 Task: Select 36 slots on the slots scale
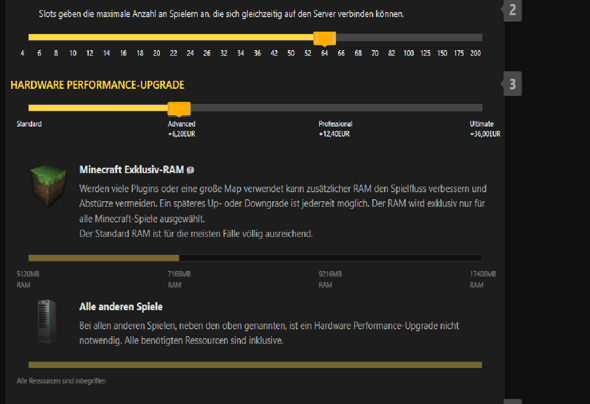(x=257, y=53)
